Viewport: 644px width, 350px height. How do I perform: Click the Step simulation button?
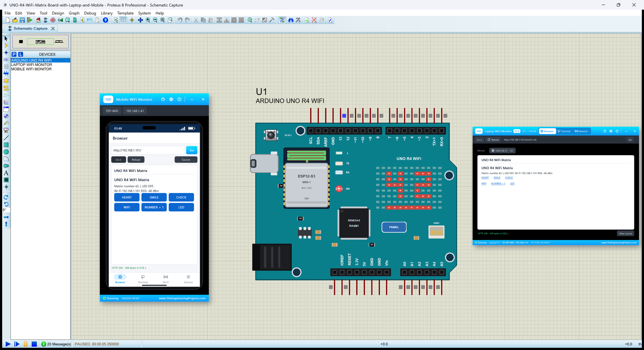[x=17, y=344]
